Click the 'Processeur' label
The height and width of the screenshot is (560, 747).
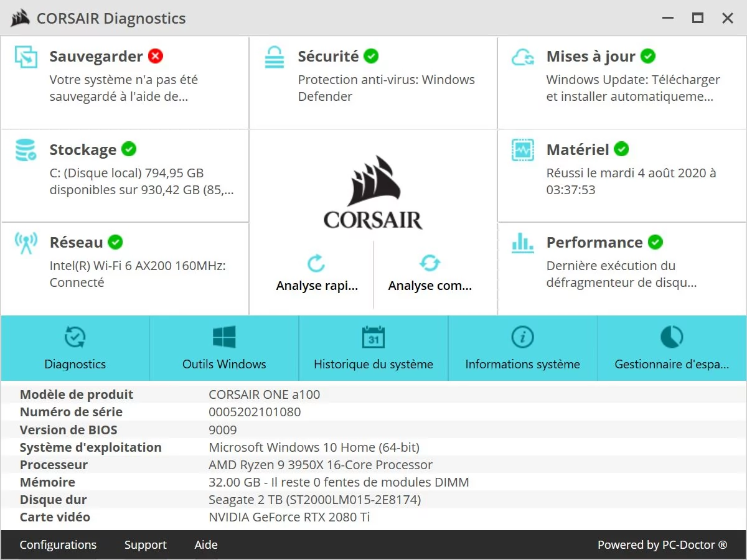pos(54,465)
